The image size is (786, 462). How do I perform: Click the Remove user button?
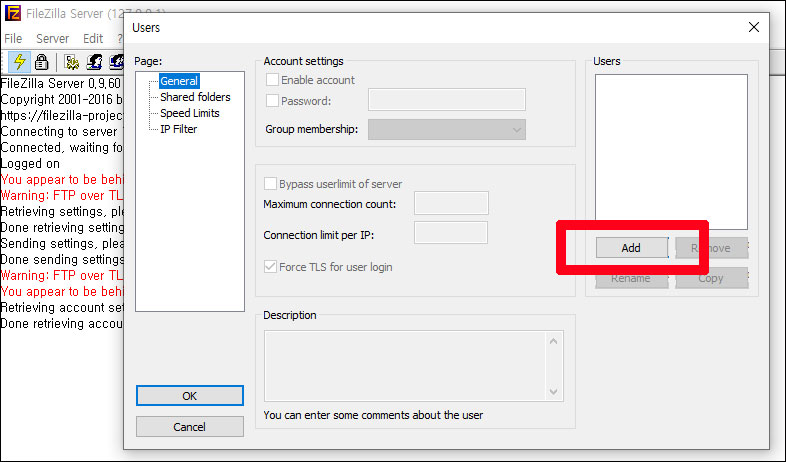(x=712, y=248)
